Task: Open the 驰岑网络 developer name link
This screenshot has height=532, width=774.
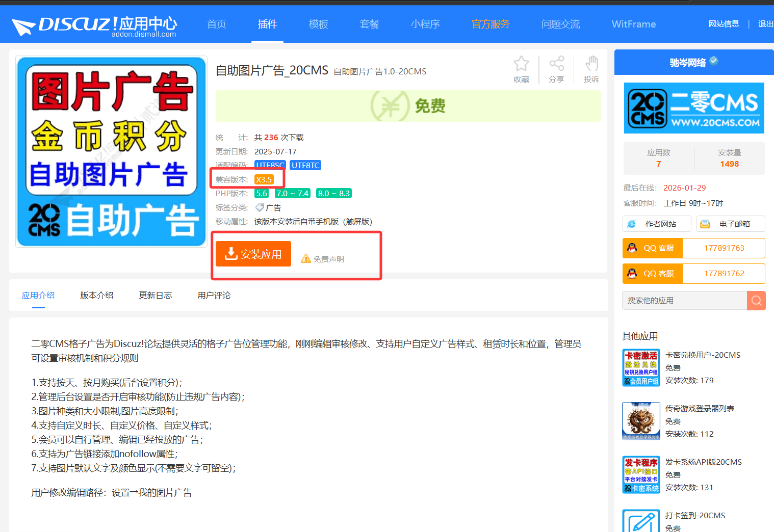Action: tap(688, 63)
